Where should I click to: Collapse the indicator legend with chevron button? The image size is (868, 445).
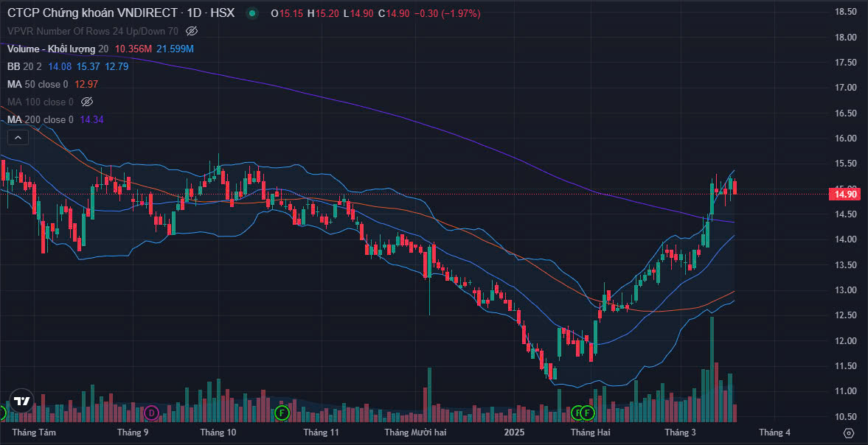tap(18, 138)
